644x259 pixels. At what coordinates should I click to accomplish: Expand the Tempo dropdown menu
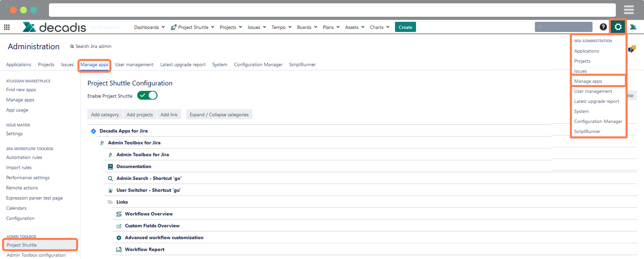[x=281, y=27]
